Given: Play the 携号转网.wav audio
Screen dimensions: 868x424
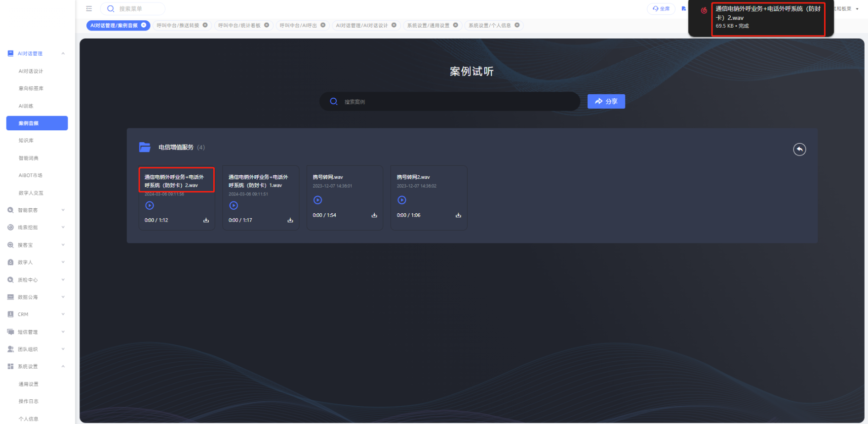Looking at the screenshot, I should click(x=318, y=200).
